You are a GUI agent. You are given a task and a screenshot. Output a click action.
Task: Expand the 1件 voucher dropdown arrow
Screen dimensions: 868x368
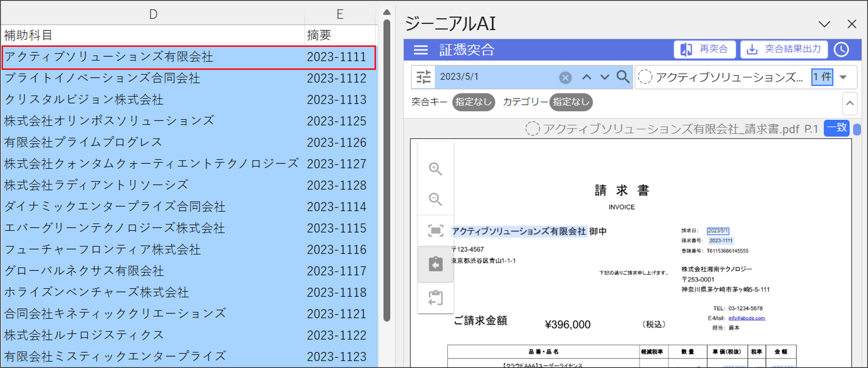pos(843,77)
